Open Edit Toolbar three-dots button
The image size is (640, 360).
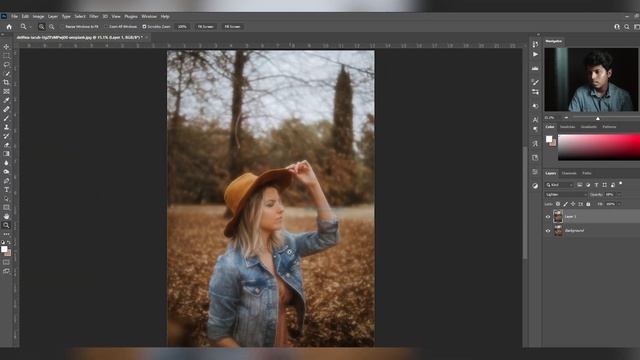(x=6, y=234)
